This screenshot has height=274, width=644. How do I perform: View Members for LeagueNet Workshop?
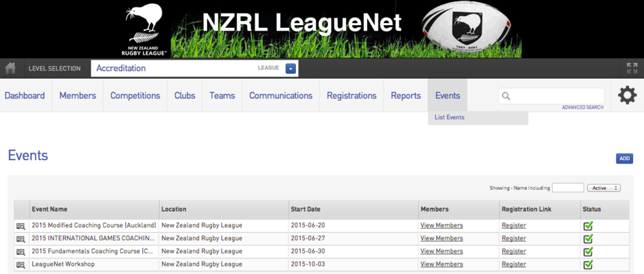[442, 264]
